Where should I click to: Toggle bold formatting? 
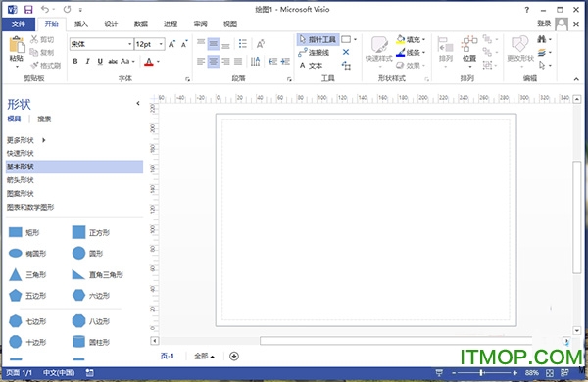(x=75, y=61)
